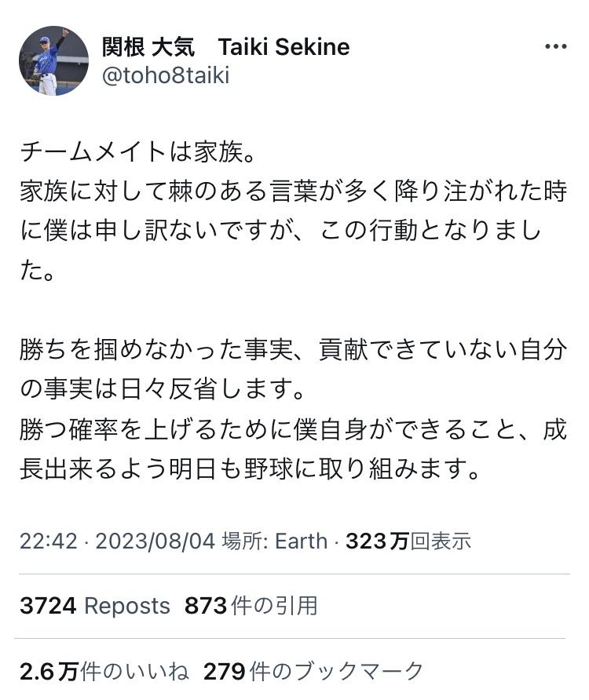This screenshot has height=700, width=589.
Task: Click the line starting に僕は申し訳ない
Action: (280, 232)
